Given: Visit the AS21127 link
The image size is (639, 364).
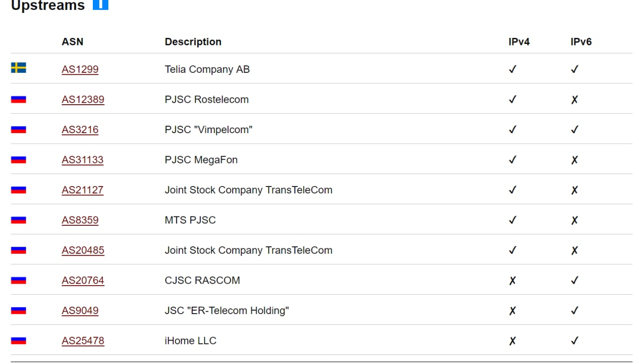Looking at the screenshot, I should pyautogui.click(x=82, y=190).
